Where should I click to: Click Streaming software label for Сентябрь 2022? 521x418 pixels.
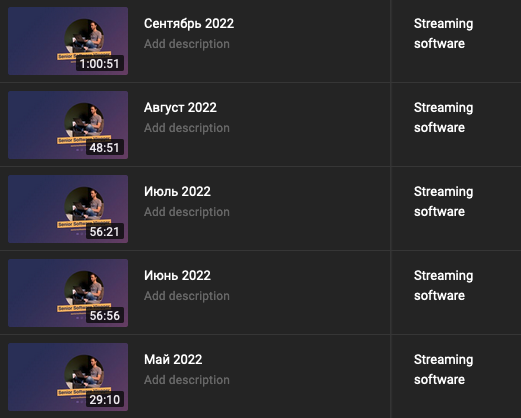point(443,34)
